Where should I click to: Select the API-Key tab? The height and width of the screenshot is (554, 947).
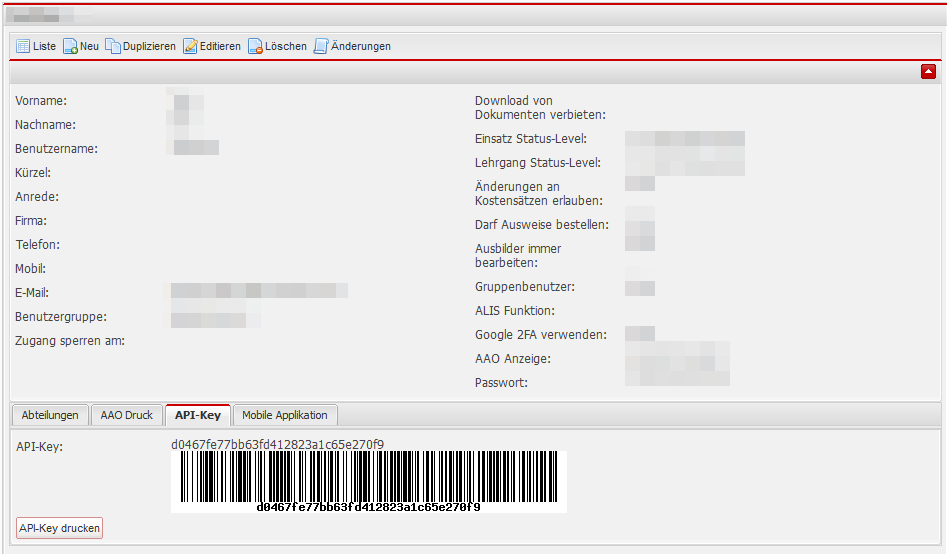pyautogui.click(x=198, y=415)
